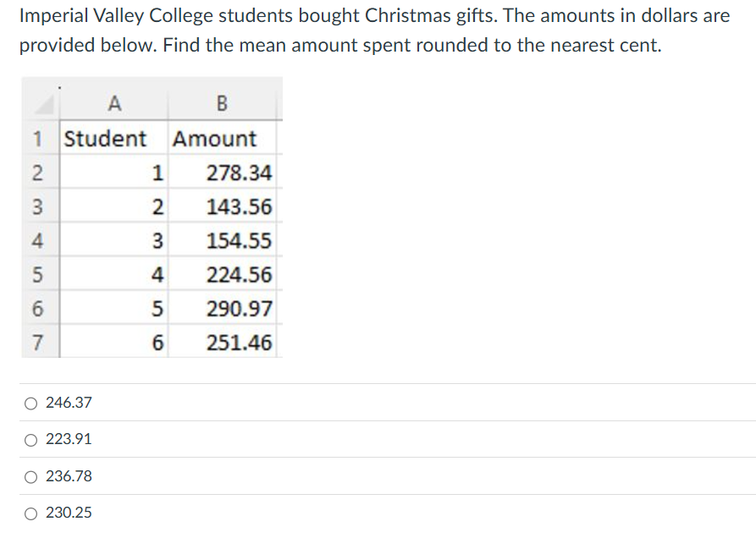Select the 236.78 answer radio button
Viewport: 756px width, 538px height.
[x=30, y=476]
